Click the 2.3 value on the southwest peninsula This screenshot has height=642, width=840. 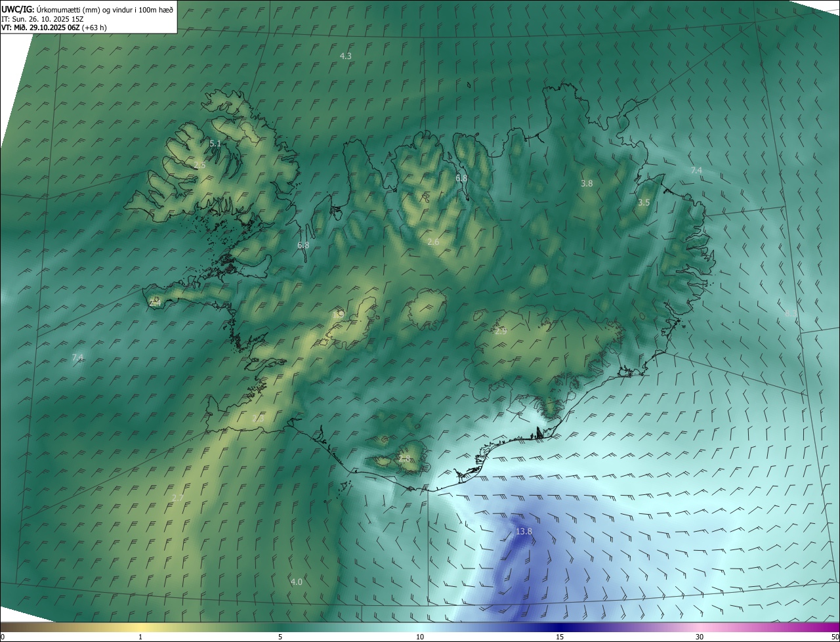click(258, 418)
